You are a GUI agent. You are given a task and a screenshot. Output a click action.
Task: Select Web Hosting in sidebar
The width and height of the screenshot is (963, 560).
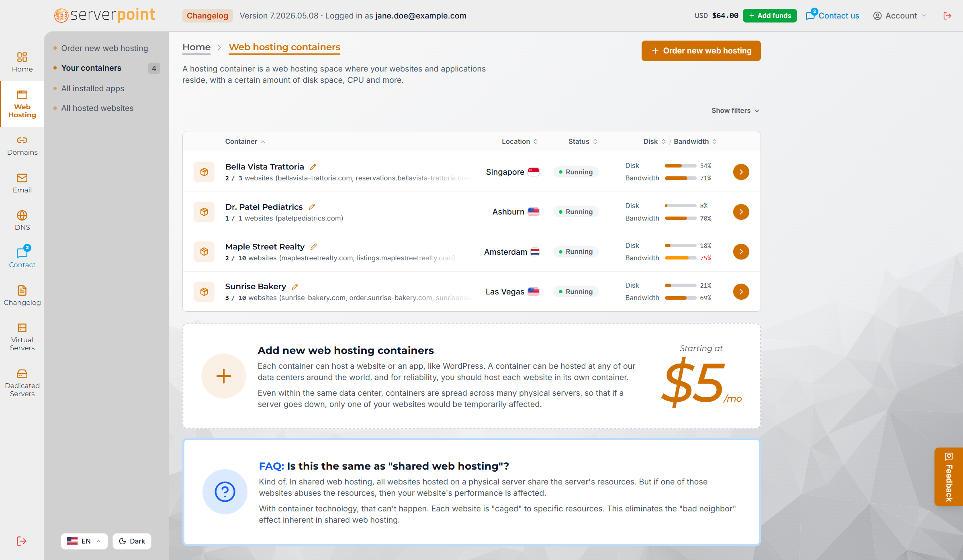click(22, 104)
